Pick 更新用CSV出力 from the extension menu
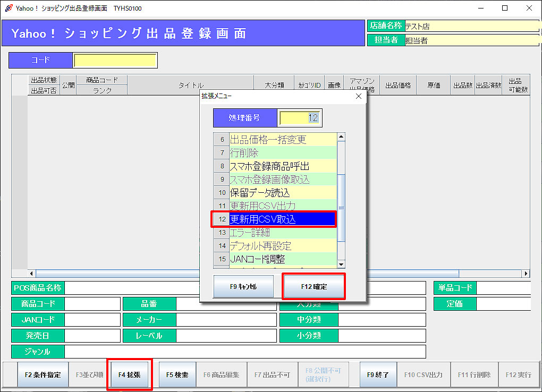This screenshot has width=542, height=392. (x=283, y=206)
